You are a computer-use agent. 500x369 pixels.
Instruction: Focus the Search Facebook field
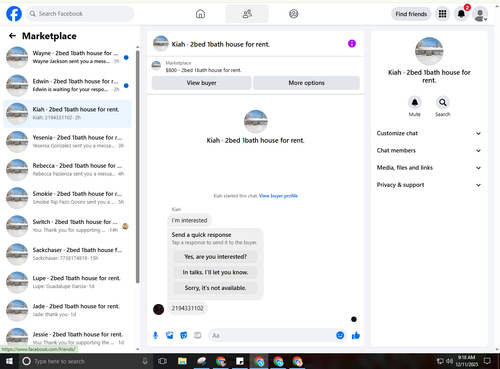(x=80, y=14)
